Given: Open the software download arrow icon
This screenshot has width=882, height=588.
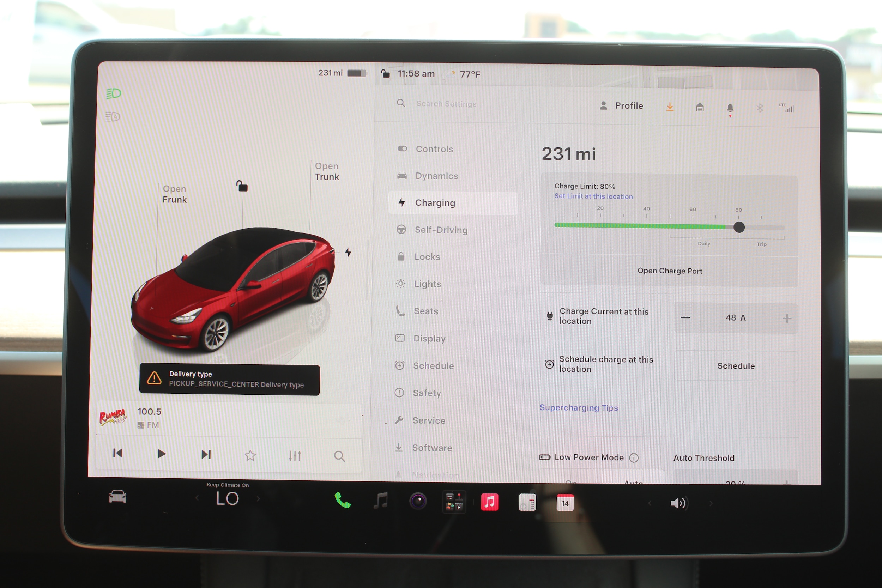Looking at the screenshot, I should click(670, 107).
